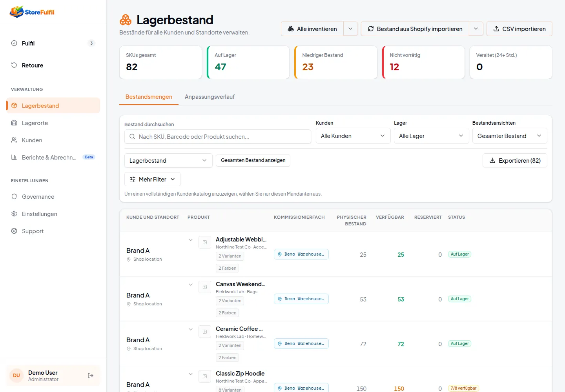Open the Alle Kunden dropdown

353,136
